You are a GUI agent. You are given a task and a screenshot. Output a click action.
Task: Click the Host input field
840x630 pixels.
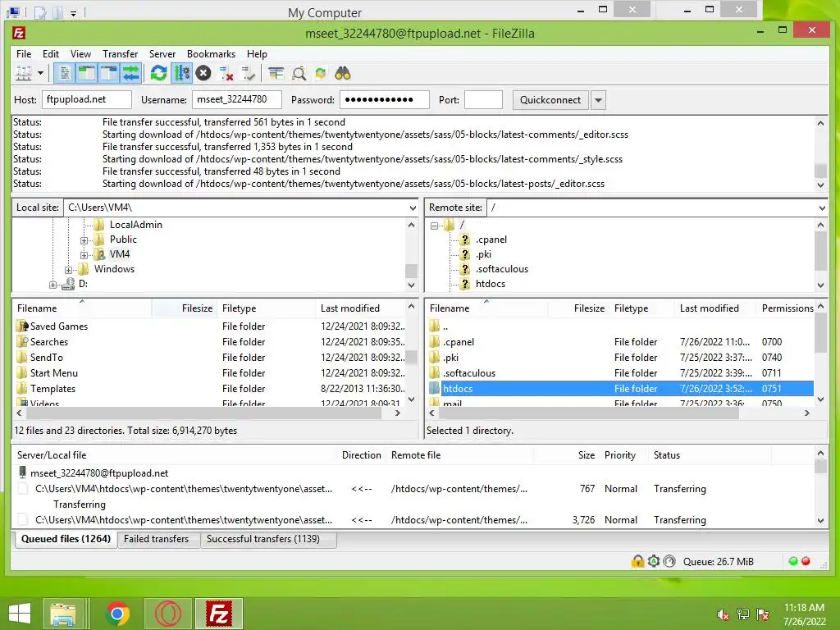pyautogui.click(x=87, y=99)
